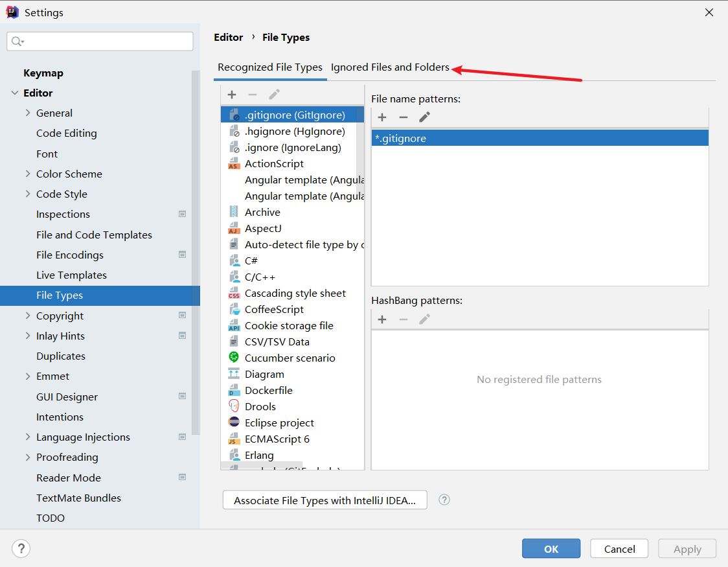Click Associate File Types with IntelliJ IDEA

[x=324, y=500]
